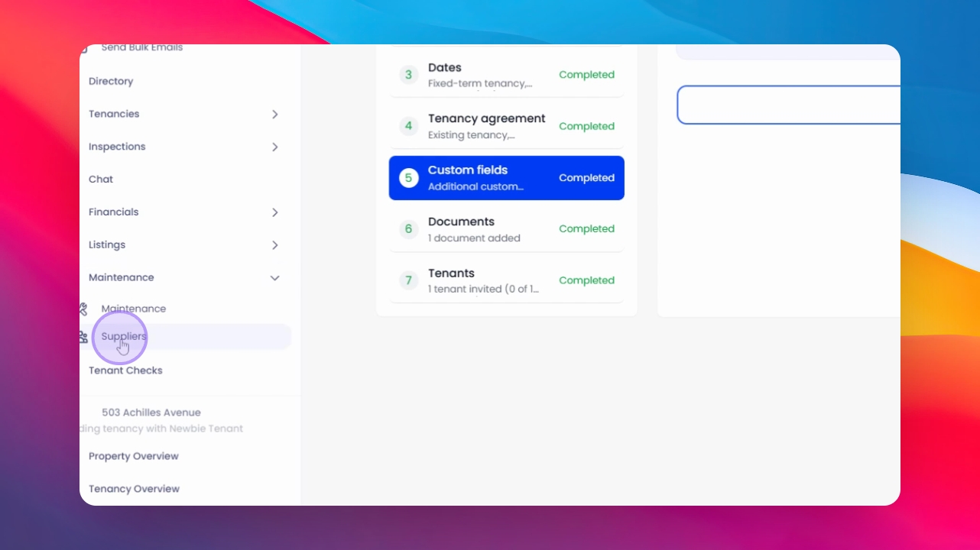
Task: Click the step number 3 circle
Action: tap(408, 75)
